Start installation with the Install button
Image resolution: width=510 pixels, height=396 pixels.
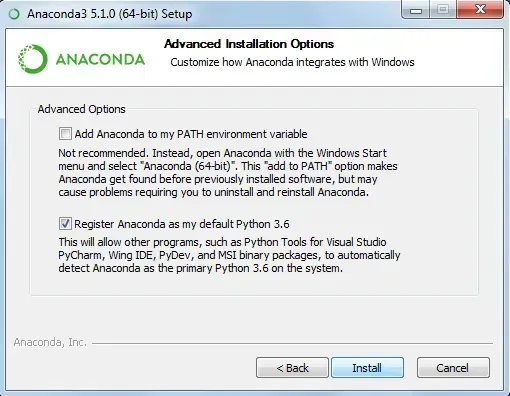[367, 368]
